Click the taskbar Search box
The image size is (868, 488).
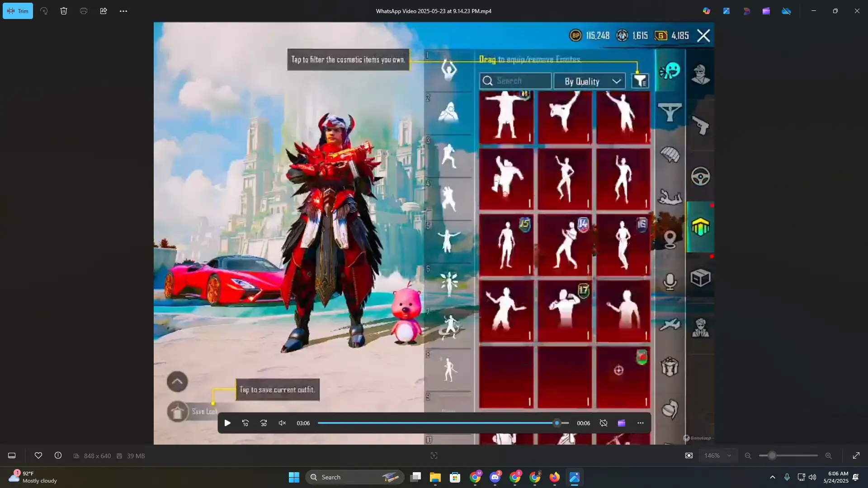(x=355, y=477)
